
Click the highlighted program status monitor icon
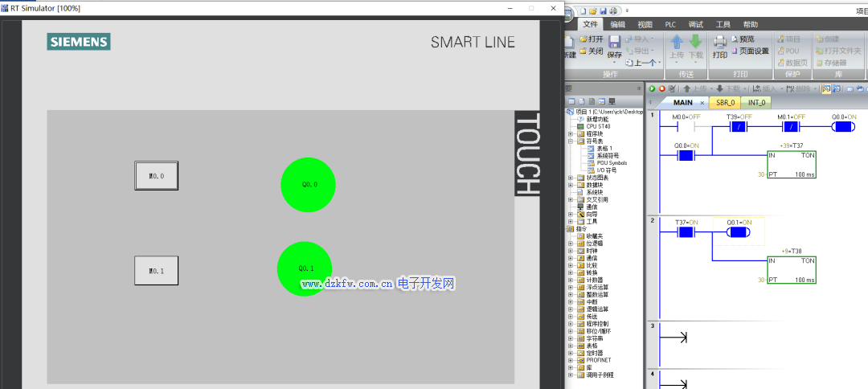826,88
